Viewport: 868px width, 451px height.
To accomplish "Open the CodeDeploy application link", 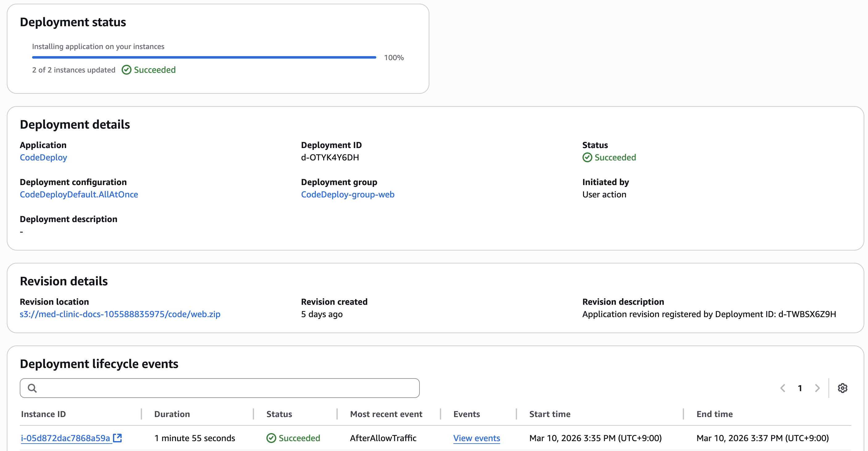I will point(44,157).
